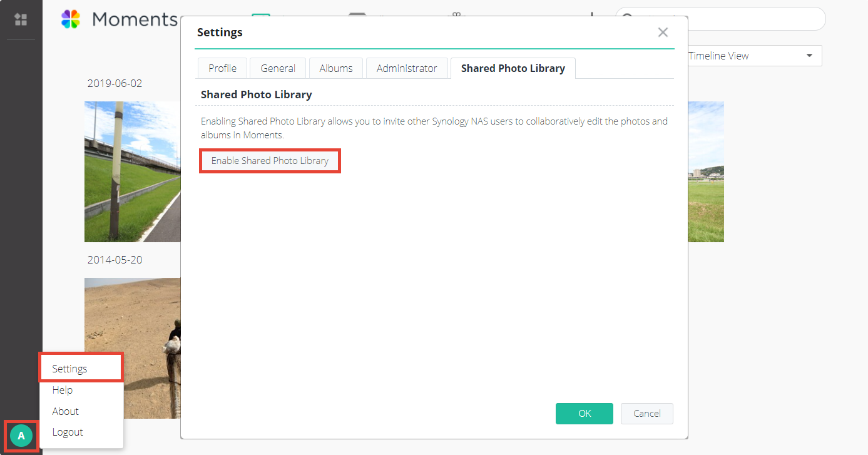Open the grass field photo right of dialog

click(x=706, y=171)
